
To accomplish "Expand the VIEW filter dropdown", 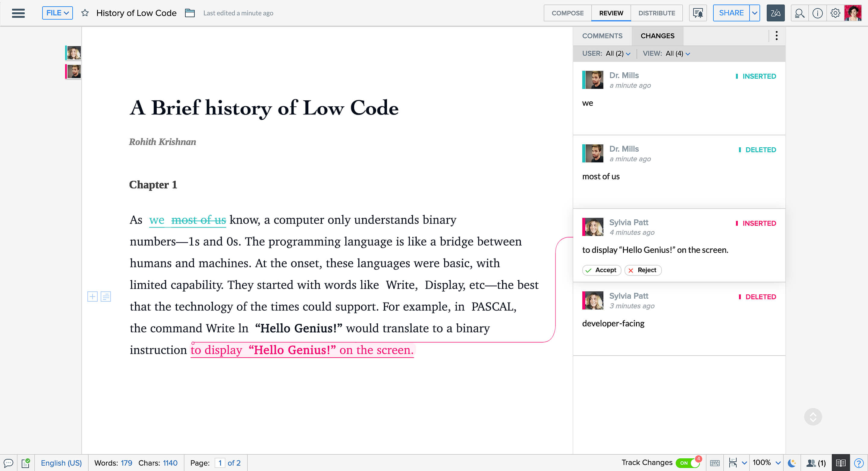I will (x=687, y=53).
